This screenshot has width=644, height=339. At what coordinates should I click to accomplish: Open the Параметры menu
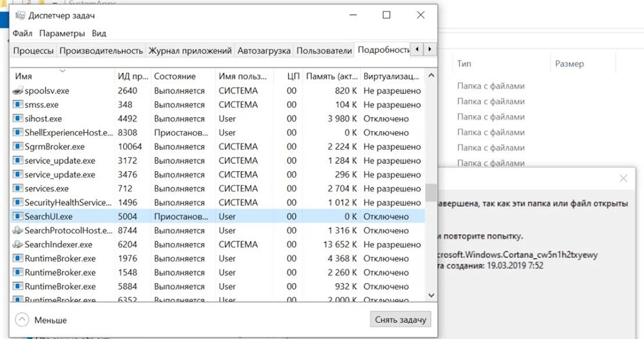[x=62, y=33]
